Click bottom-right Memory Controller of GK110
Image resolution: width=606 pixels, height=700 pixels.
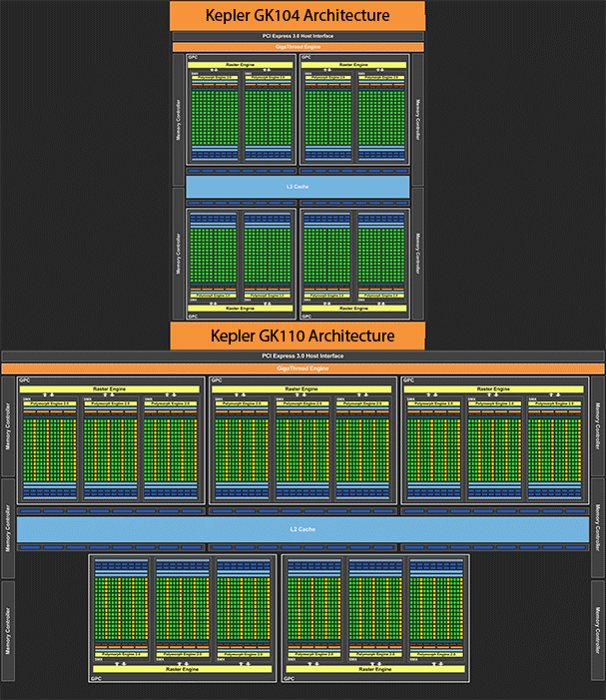[598, 631]
